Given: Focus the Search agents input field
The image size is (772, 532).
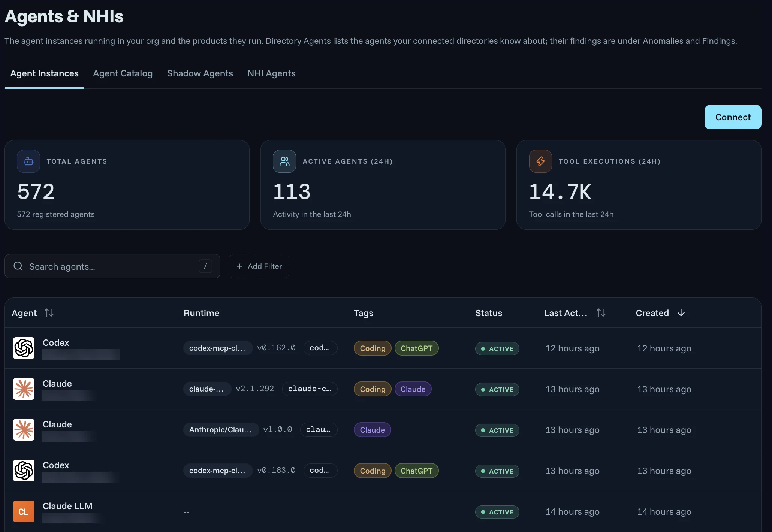Looking at the screenshot, I should pyautogui.click(x=112, y=266).
